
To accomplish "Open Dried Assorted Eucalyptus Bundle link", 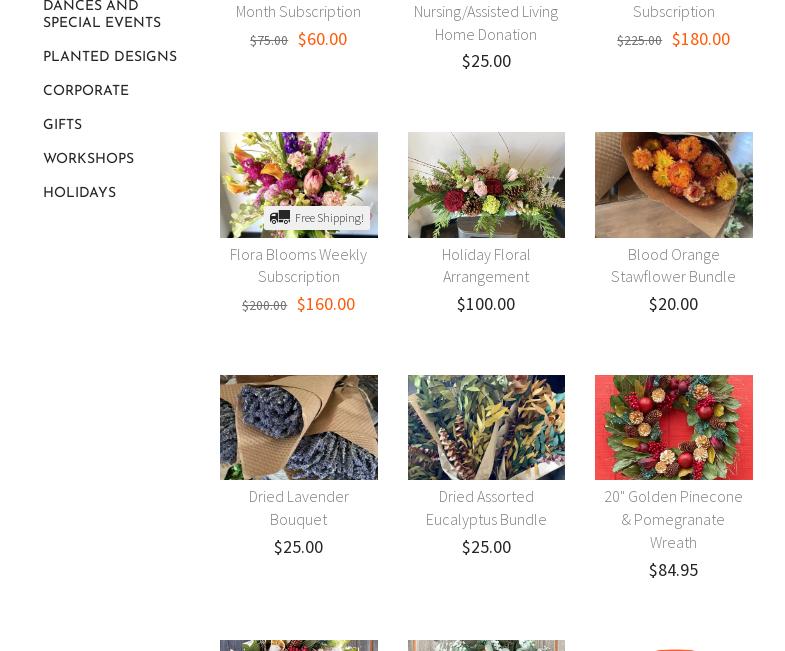I will 486,507.
